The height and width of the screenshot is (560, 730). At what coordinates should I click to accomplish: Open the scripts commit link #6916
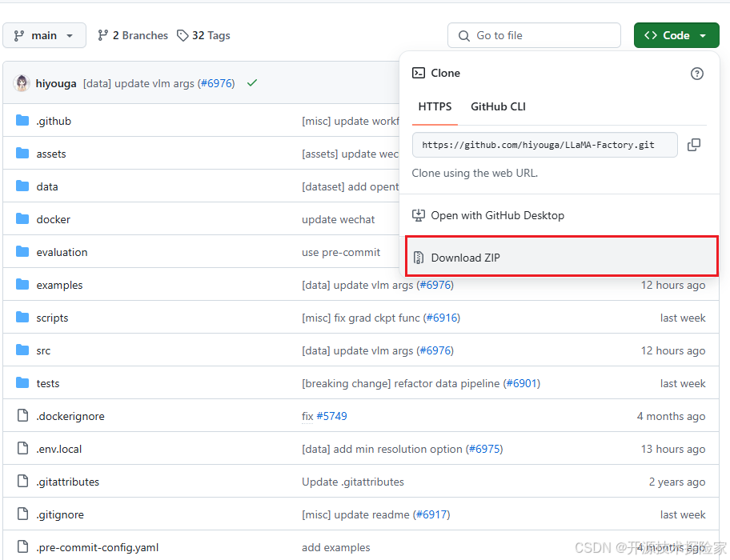442,318
